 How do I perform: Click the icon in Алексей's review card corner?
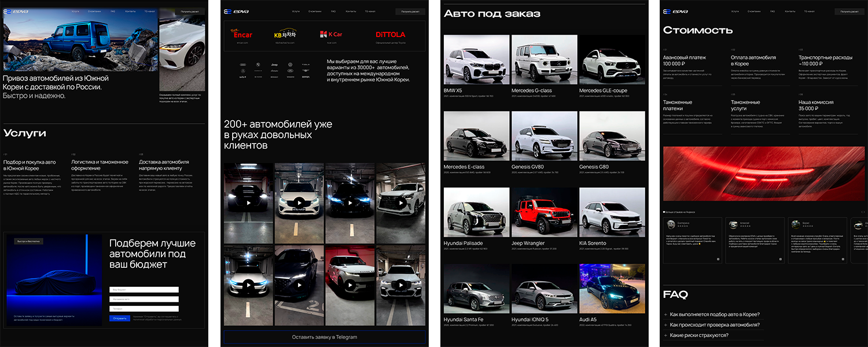(781, 259)
